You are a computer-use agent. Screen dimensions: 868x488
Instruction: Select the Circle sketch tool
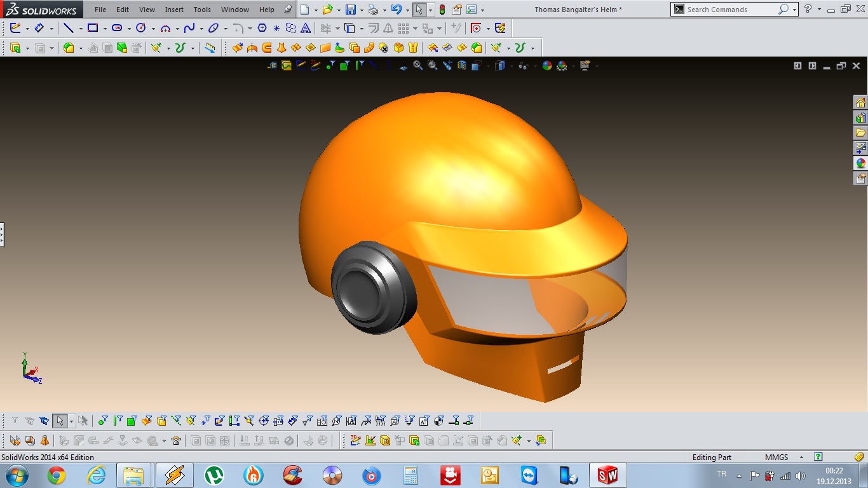pos(141,28)
